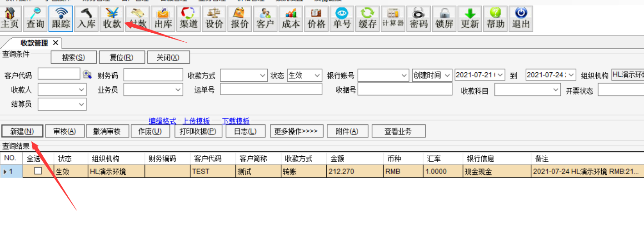Click into the 运单号 input field
644x239 pixels.
coord(271,90)
